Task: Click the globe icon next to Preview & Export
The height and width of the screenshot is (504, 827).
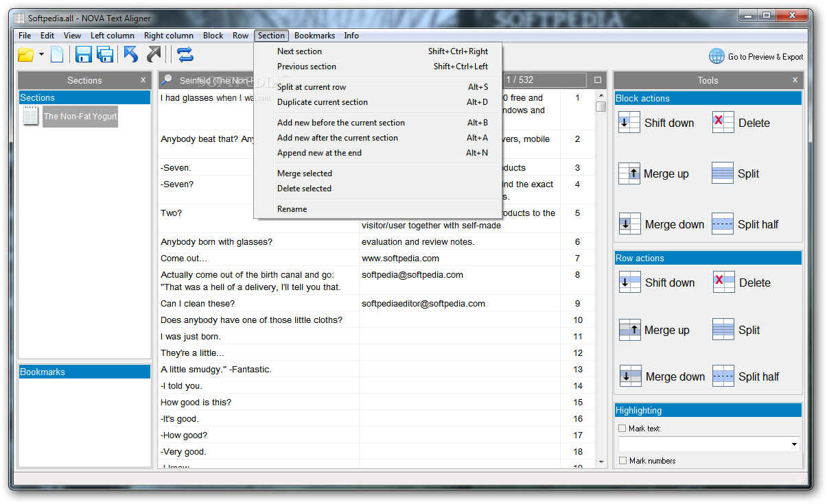Action: coord(717,56)
